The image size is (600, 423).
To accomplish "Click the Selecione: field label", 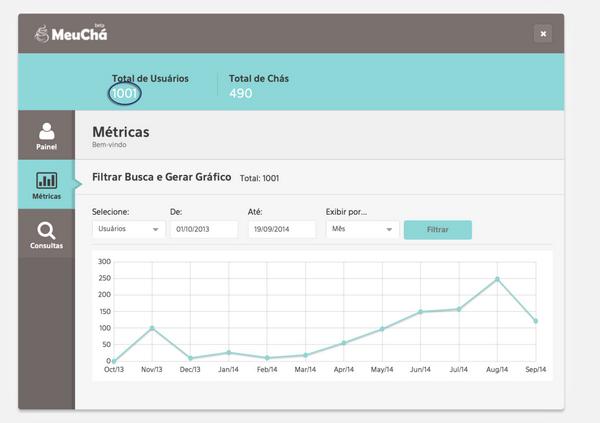I will pos(111,212).
